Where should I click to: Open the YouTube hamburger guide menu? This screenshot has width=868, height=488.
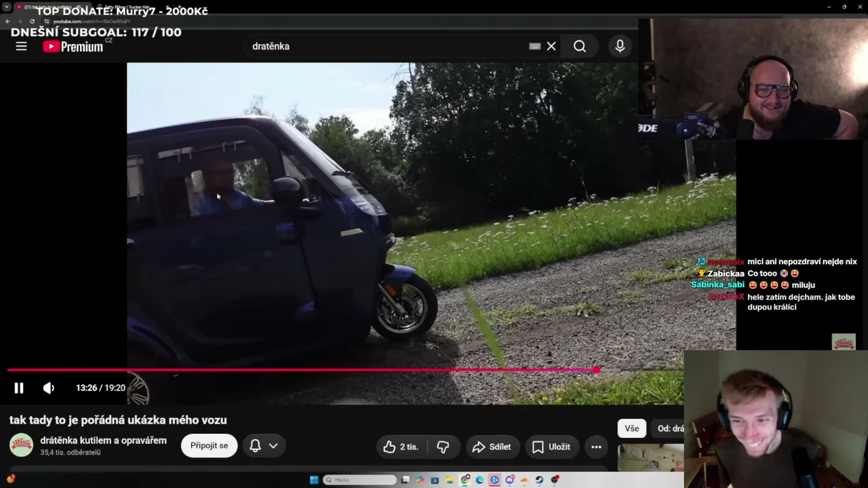point(21,46)
